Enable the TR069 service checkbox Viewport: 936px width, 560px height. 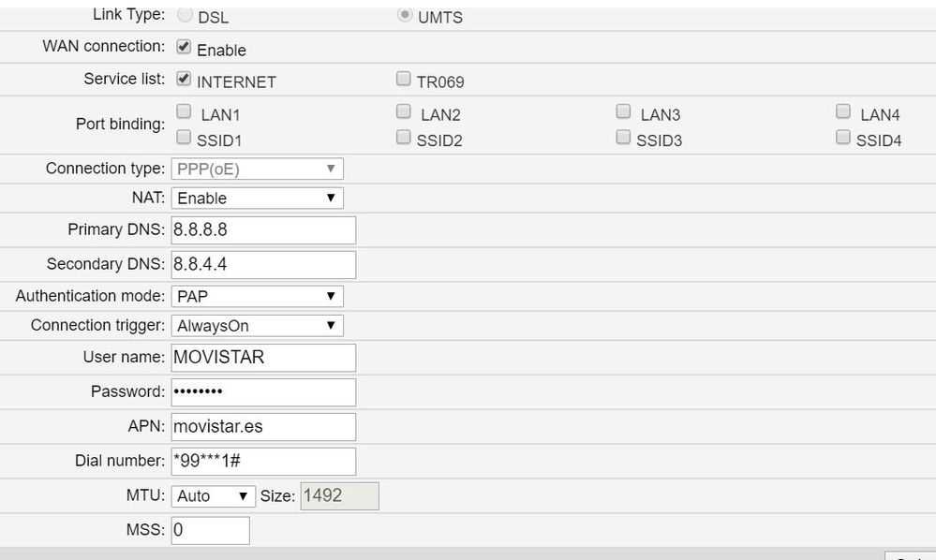point(403,78)
